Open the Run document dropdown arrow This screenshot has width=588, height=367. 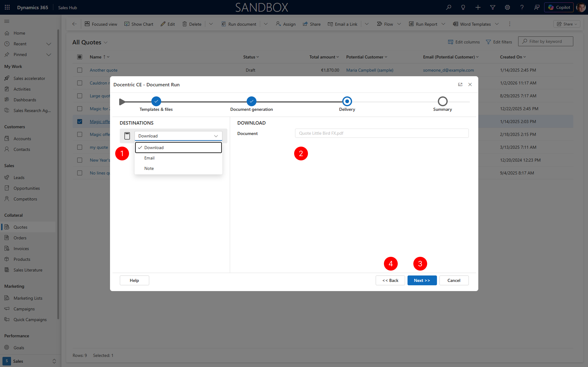(x=266, y=24)
